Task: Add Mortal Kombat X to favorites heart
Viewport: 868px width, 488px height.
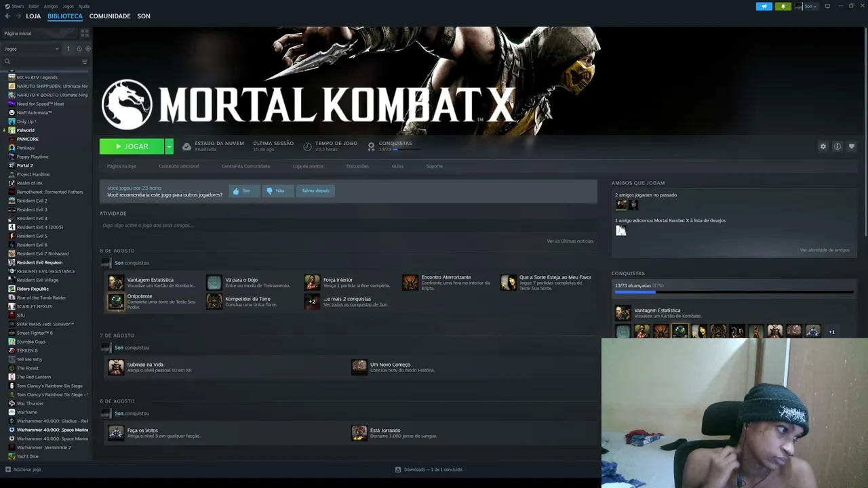Action: coord(852,146)
